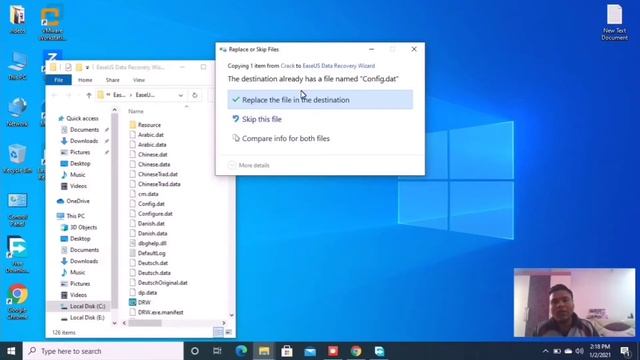Select Google Chrome desktop shortcut

[18, 302]
